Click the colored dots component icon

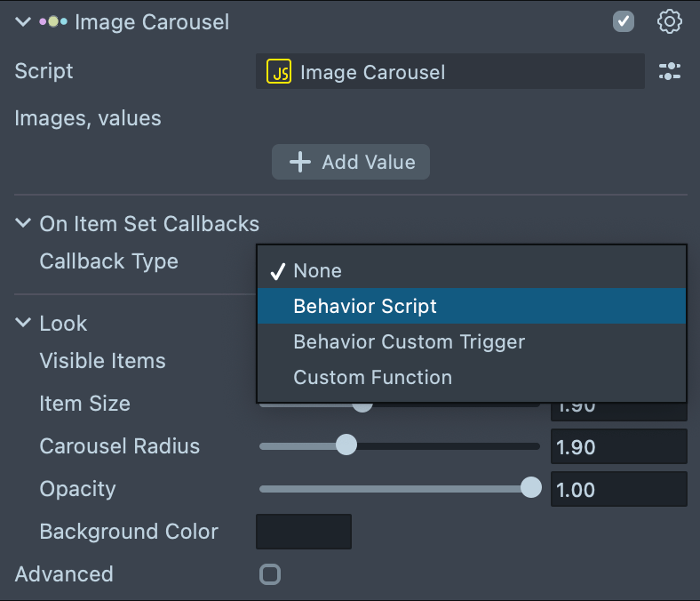click(x=53, y=22)
